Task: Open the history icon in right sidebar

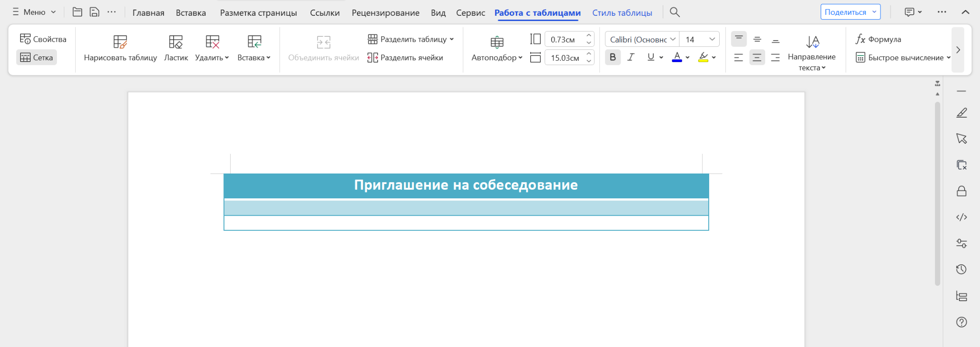Action: point(961,270)
